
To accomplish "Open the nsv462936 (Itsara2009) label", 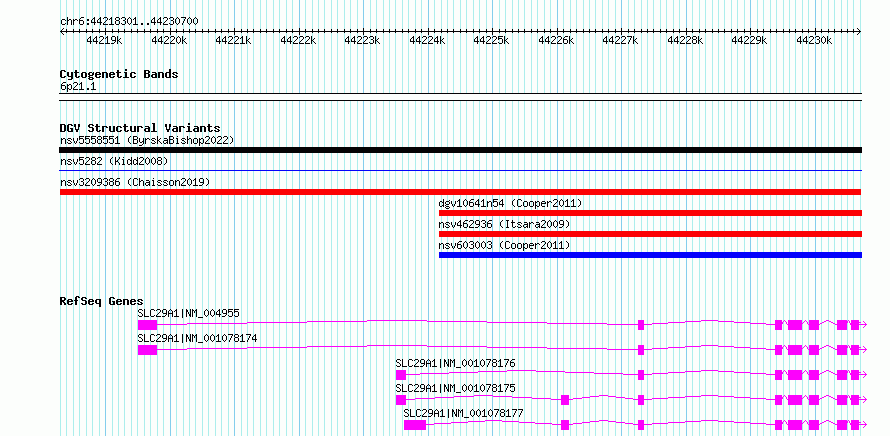I will (504, 224).
